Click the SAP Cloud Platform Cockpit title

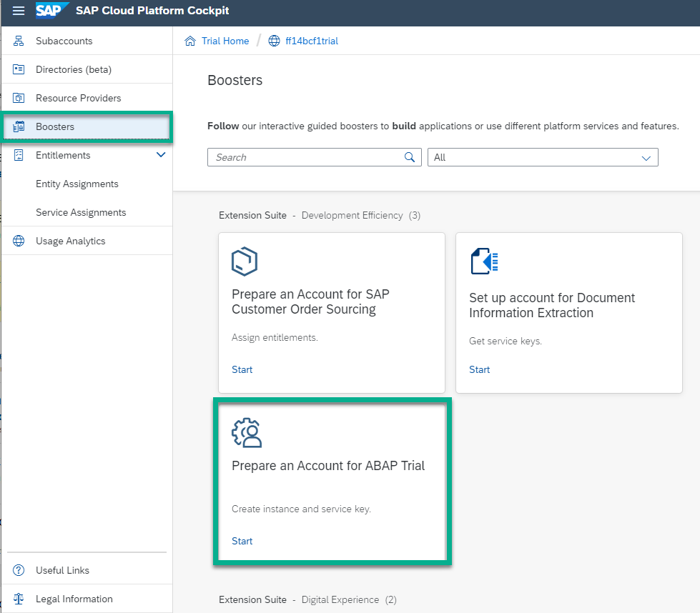(152, 11)
